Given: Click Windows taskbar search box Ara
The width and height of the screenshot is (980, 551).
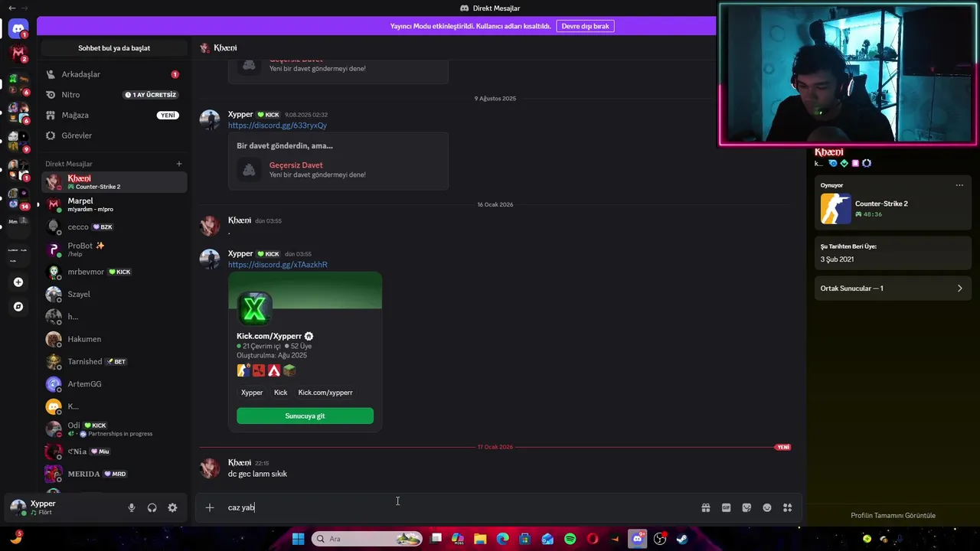Looking at the screenshot, I should pyautogui.click(x=367, y=539).
